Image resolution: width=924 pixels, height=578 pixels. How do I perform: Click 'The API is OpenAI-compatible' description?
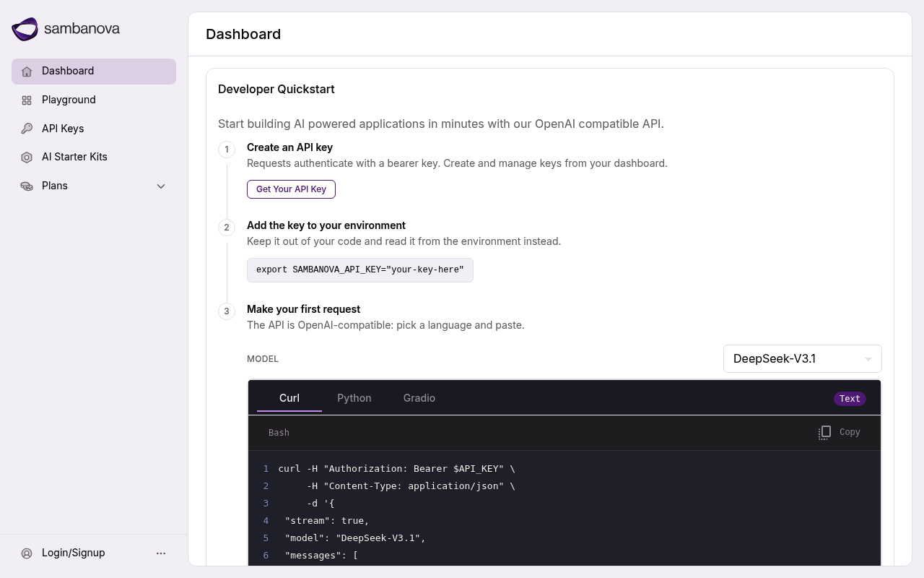click(385, 325)
